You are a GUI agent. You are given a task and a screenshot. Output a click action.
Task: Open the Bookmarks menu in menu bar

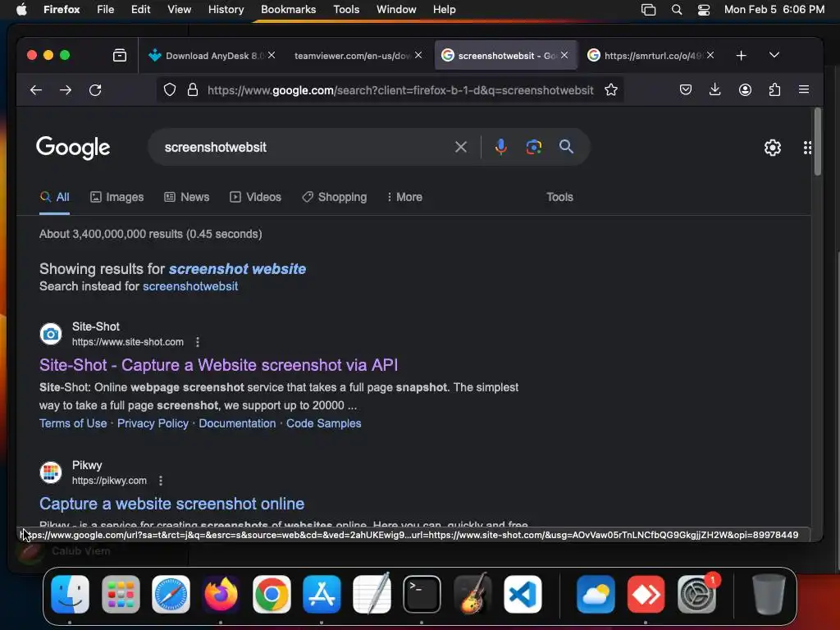[288, 10]
